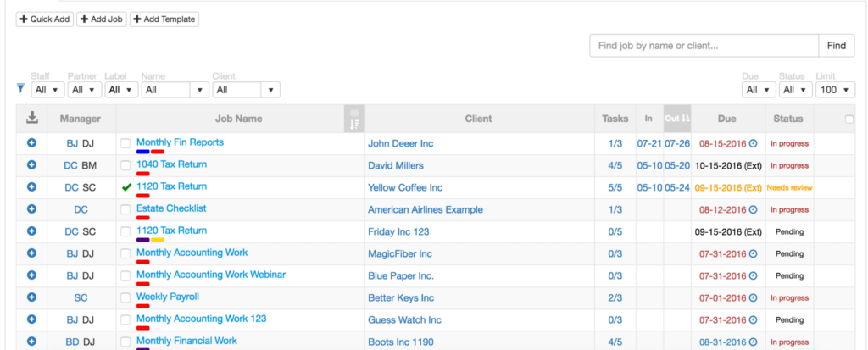This screenshot has height=350, width=868.
Task: Click the Tasks column header
Action: point(615,119)
